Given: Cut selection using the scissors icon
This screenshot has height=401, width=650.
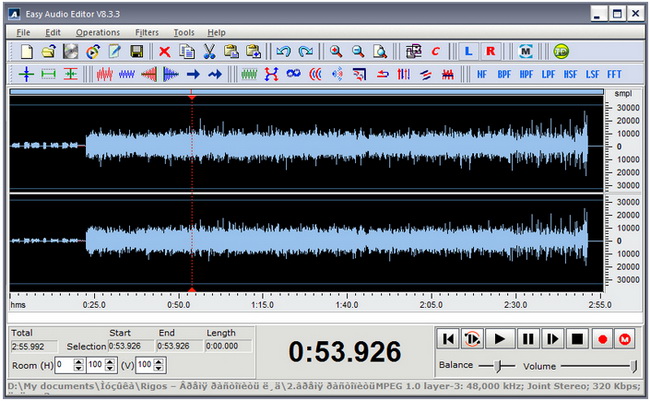Looking at the screenshot, I should coord(209,51).
